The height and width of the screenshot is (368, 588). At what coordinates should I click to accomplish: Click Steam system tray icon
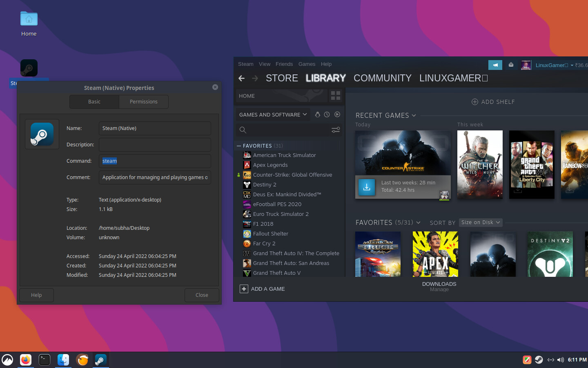539,360
